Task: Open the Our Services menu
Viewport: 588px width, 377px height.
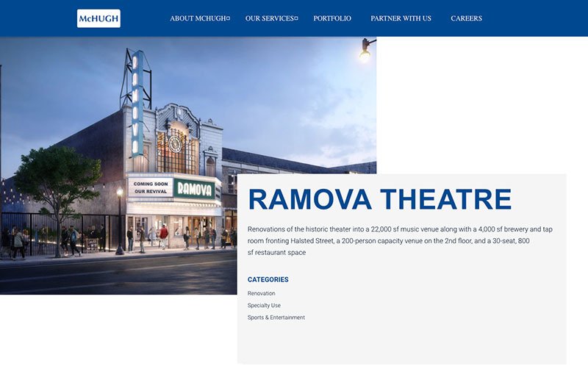Action: coord(269,18)
